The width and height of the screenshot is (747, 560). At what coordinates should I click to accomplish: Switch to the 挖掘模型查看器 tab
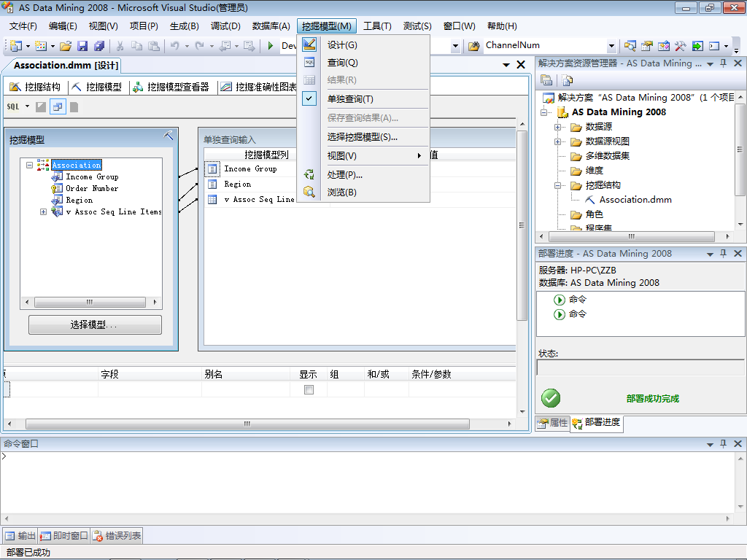[x=171, y=87]
